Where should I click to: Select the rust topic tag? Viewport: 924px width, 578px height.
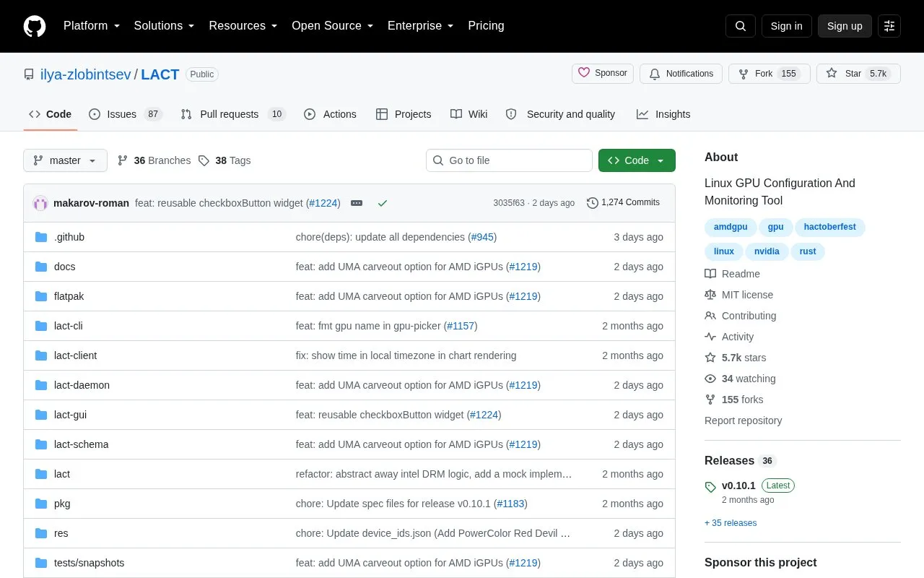808,251
